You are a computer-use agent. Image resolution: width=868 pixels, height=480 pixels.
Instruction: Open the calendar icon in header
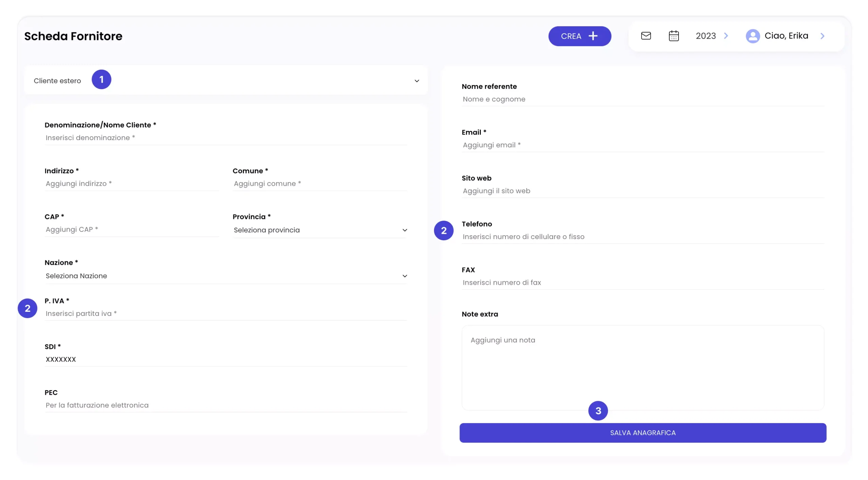[673, 36]
